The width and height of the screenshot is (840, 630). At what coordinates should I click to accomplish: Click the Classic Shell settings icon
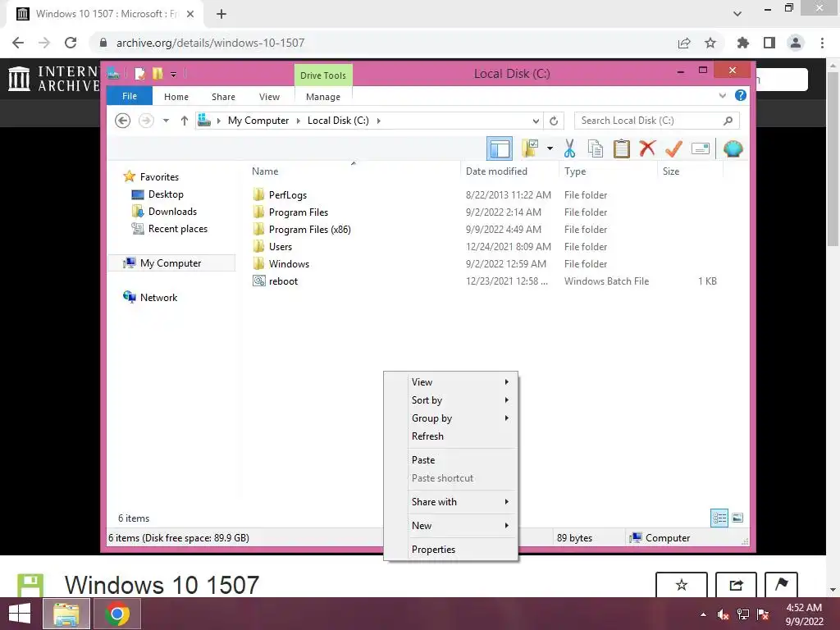tap(733, 148)
